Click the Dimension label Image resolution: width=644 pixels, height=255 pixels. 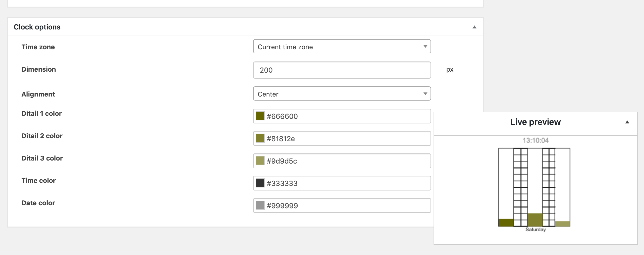[39, 69]
